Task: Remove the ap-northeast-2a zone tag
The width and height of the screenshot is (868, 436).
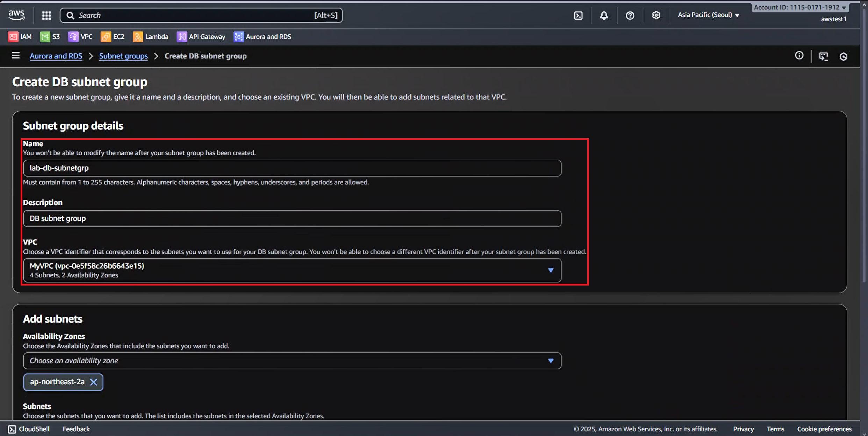Action: (x=94, y=382)
